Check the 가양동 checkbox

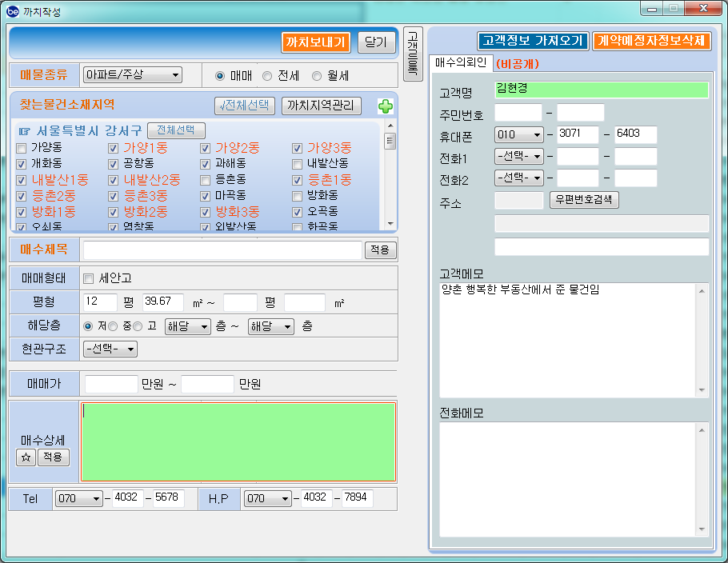(22, 148)
